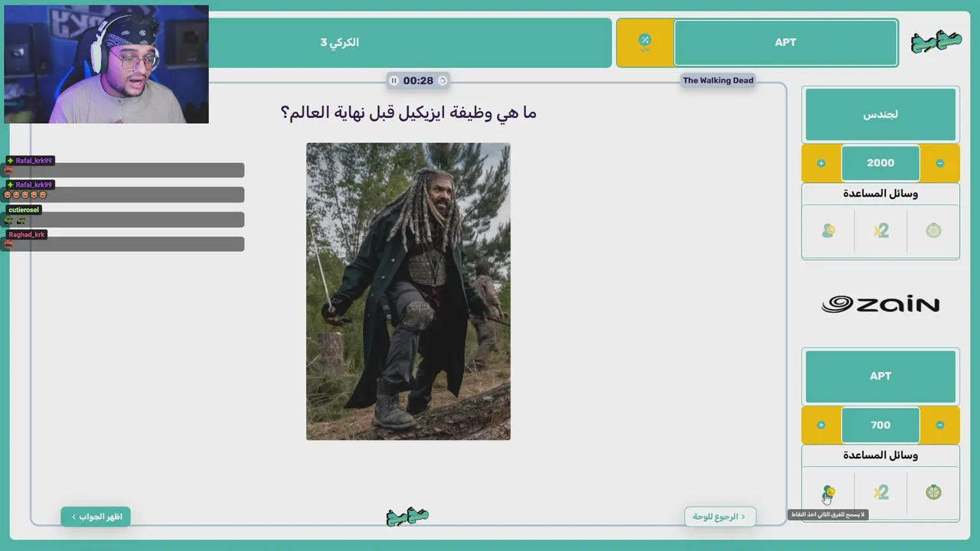Pause the question countdown timer
Viewport: 980px width, 551px height.
[x=394, y=80]
